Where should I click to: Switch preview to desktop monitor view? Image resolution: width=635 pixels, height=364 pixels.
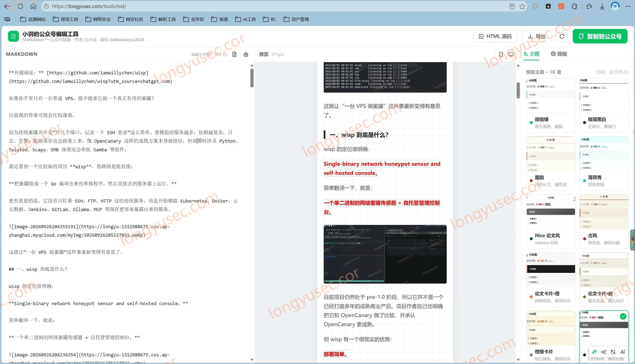[511, 54]
